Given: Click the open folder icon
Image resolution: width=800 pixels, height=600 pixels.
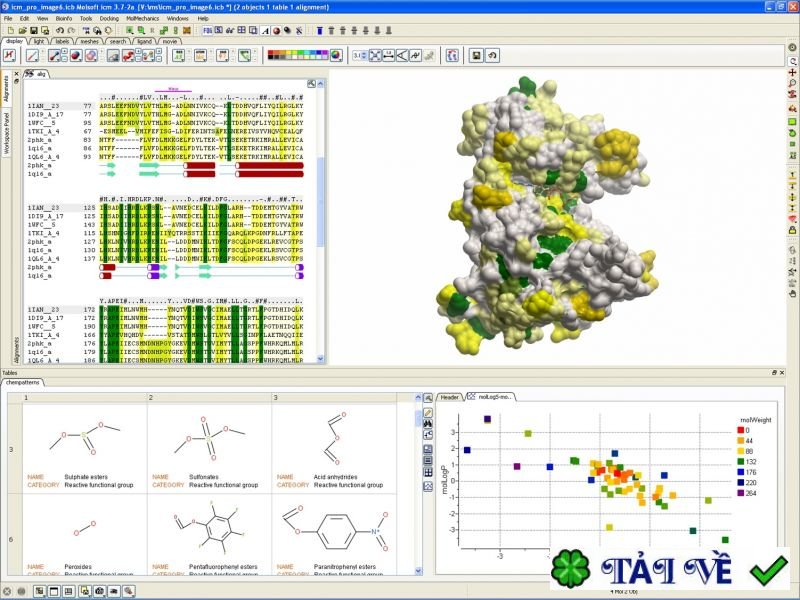Looking at the screenshot, I should [22, 31].
